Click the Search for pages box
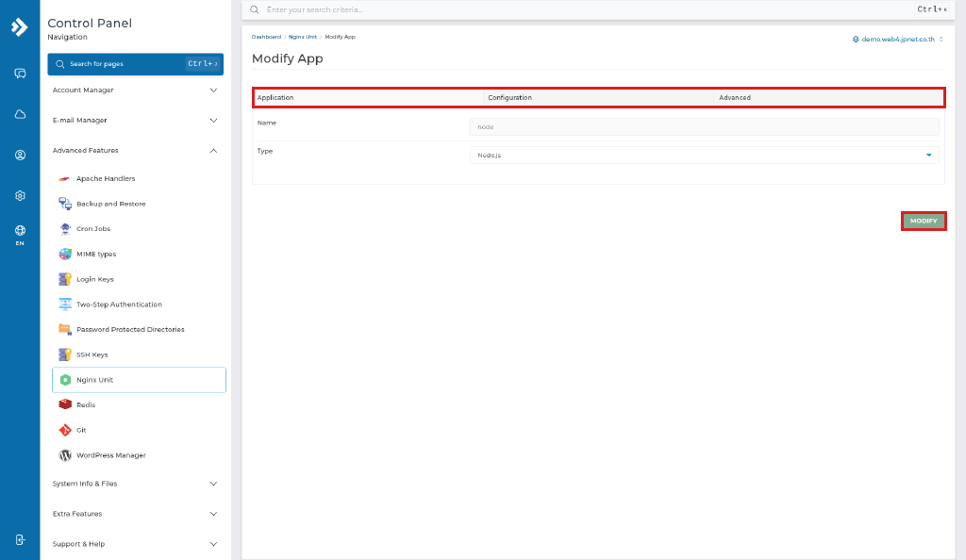Image resolution: width=966 pixels, height=560 pixels. pyautogui.click(x=135, y=64)
